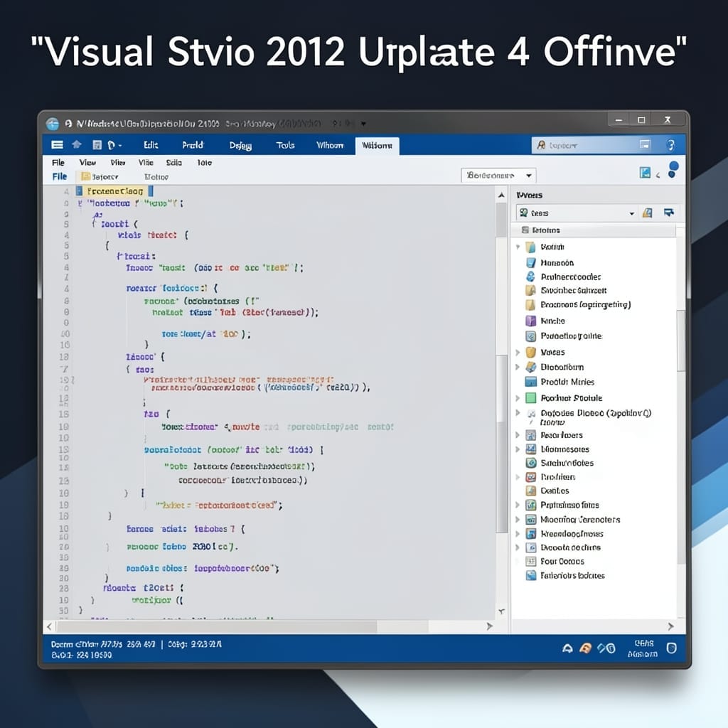The height and width of the screenshot is (728, 728).
Task: Click the Hornnoón blue page icon
Action: point(530,263)
